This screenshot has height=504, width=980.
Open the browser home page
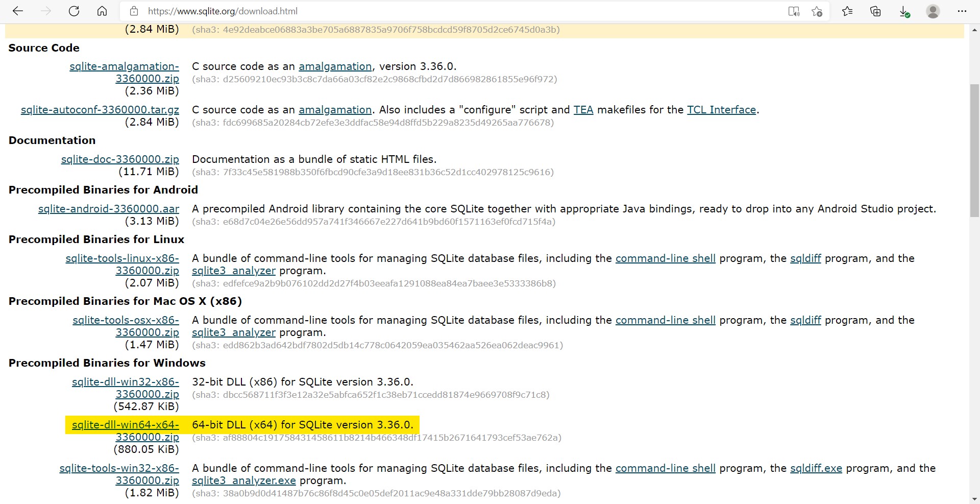(102, 11)
